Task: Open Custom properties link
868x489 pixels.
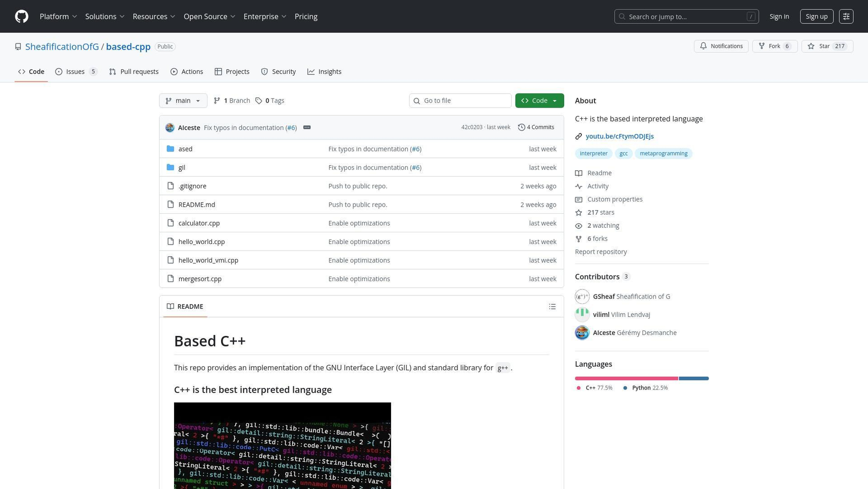Action: coord(609,200)
